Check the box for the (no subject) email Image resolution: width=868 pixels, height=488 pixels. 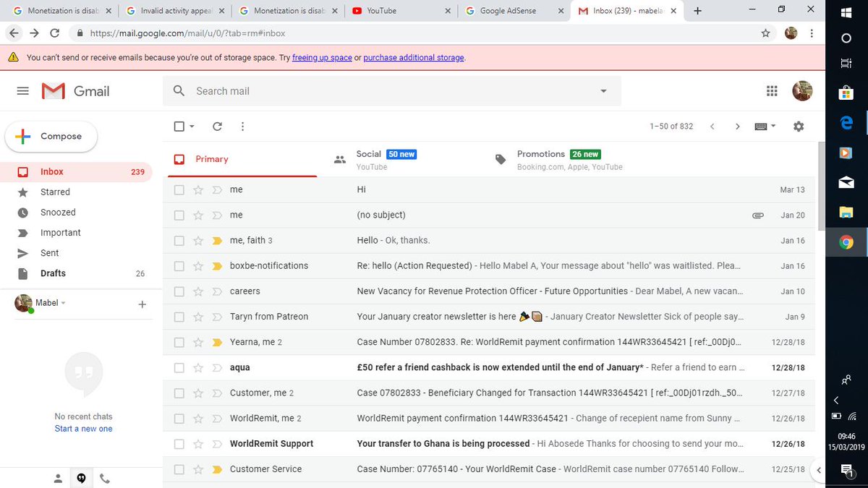(179, 215)
